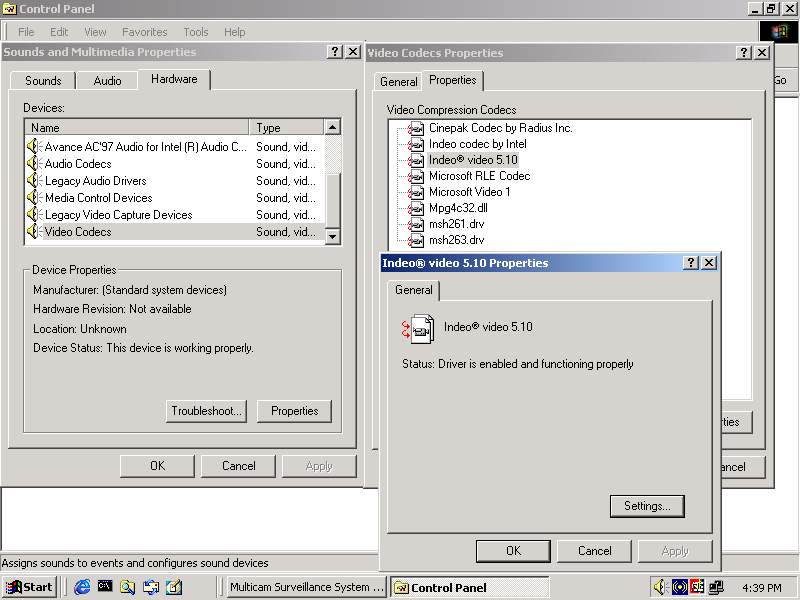Screen dimensions: 800x600
Task: Click the codec icon for Indeo video 5.10 in list
Action: 416,160
